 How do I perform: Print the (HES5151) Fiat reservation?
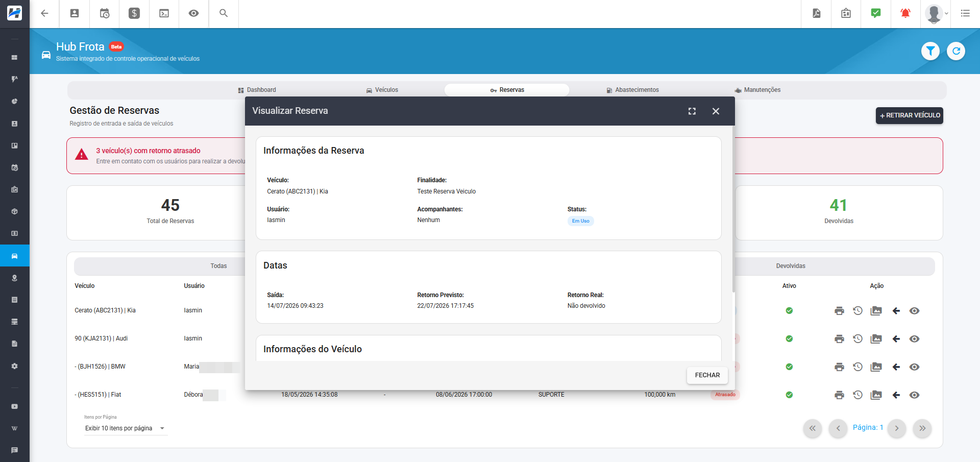(839, 395)
